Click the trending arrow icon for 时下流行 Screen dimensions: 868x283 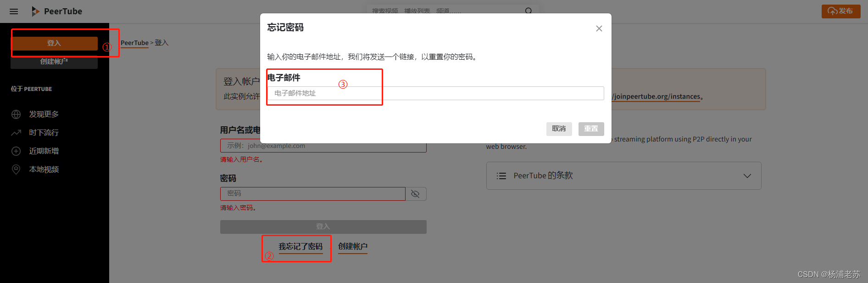[16, 133]
